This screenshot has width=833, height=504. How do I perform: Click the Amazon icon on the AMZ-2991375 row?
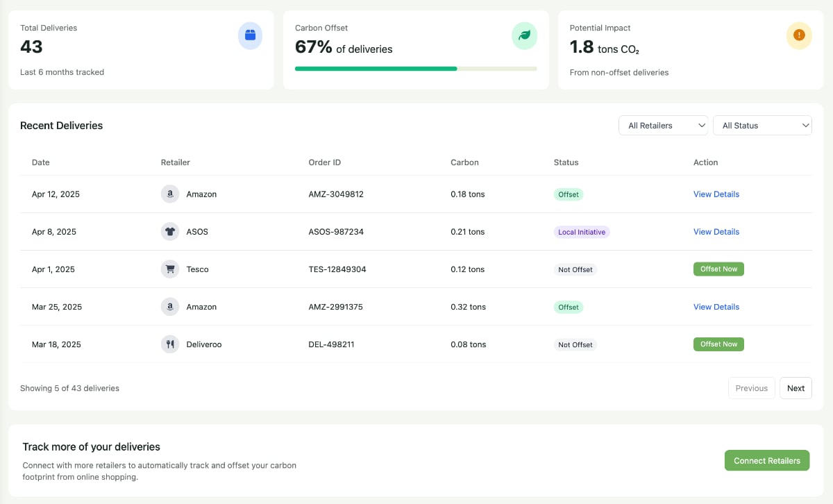170,306
